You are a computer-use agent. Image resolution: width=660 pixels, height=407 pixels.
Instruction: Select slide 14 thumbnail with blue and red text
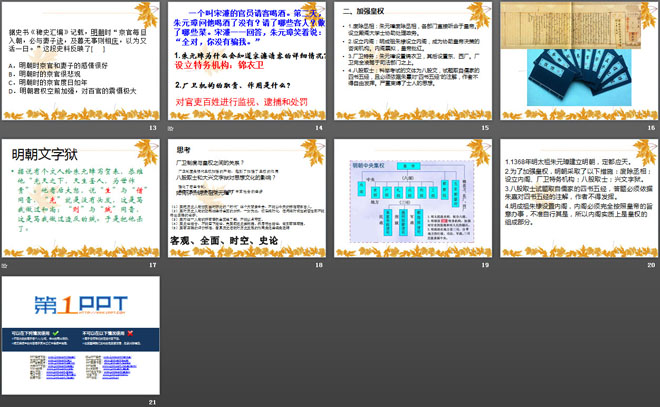click(247, 61)
